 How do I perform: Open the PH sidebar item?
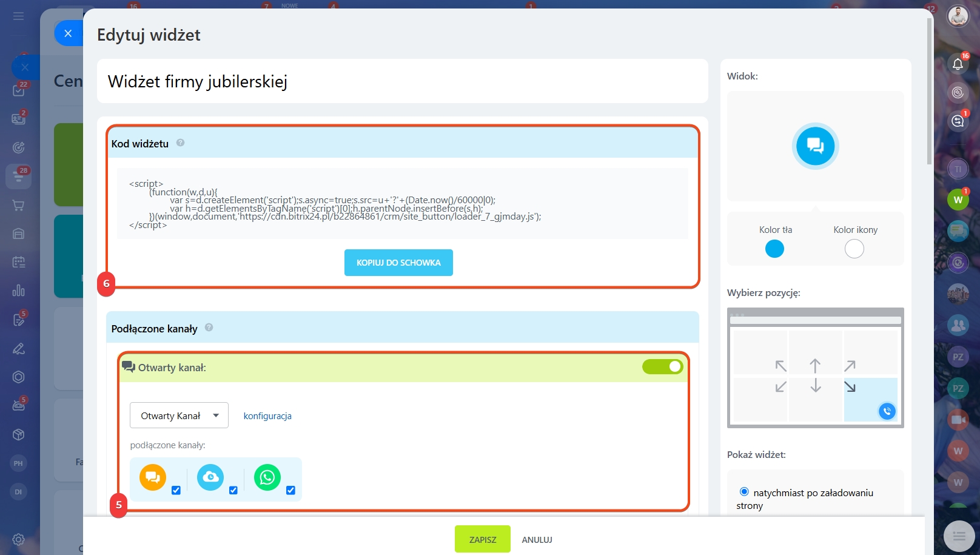coord(19,463)
